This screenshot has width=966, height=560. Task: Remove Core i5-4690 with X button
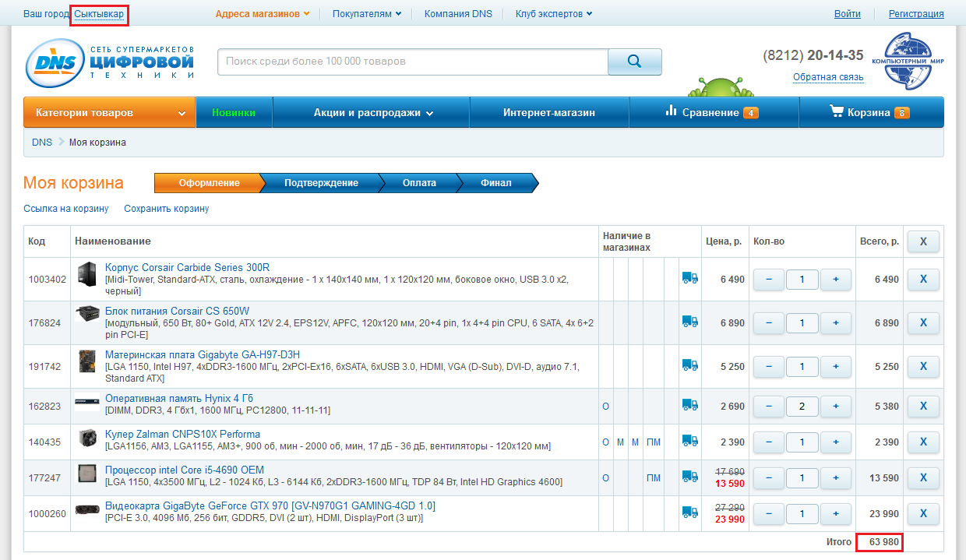[923, 477]
